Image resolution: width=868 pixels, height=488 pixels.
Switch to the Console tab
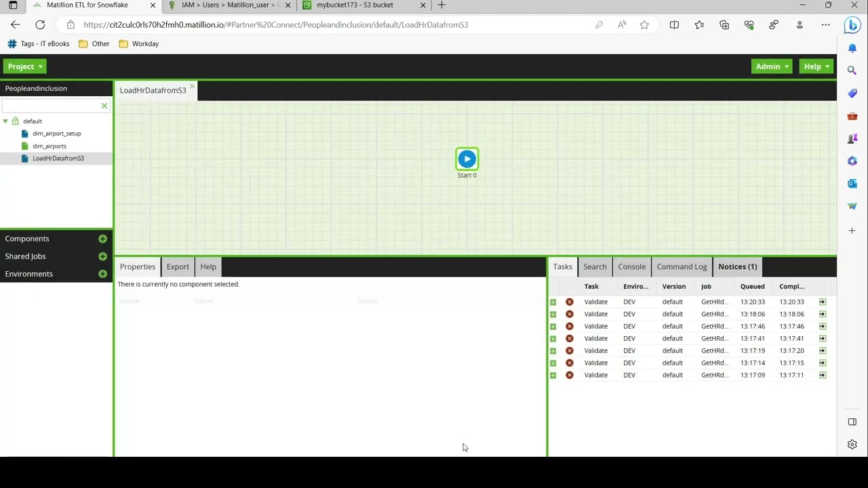(x=631, y=267)
